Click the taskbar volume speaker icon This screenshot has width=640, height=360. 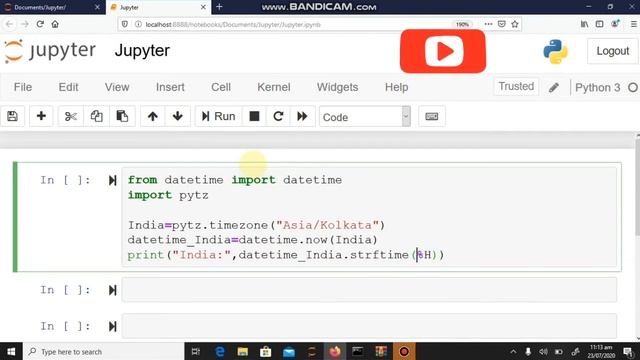pos(543,351)
